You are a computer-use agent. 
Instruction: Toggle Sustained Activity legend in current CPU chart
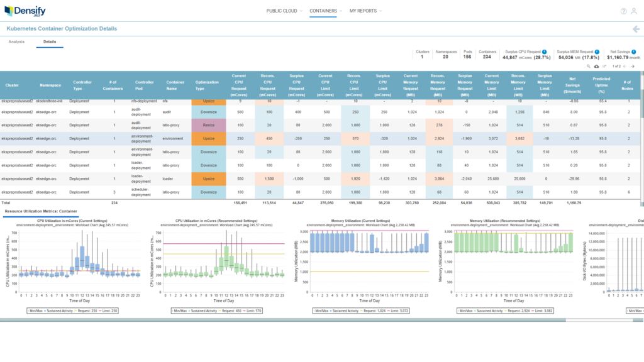(x=58, y=310)
